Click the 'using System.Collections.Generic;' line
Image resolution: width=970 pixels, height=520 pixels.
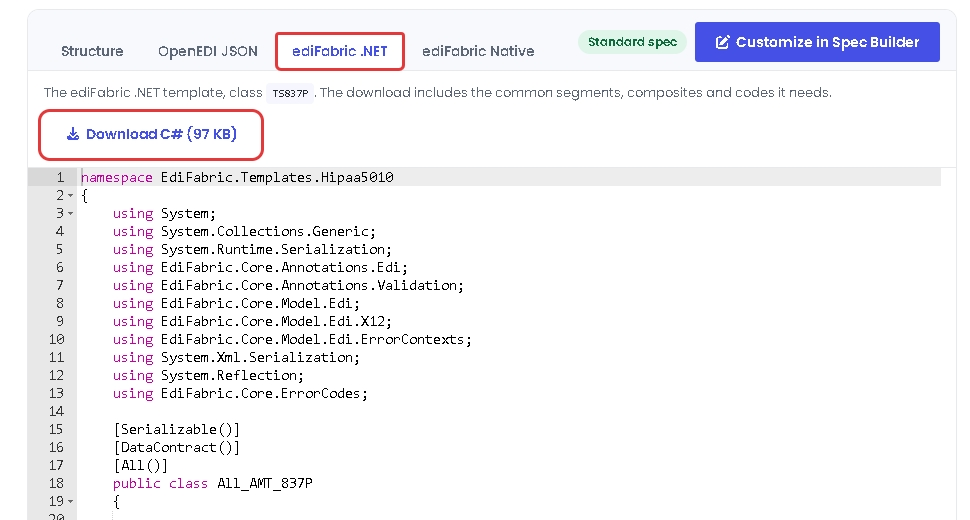click(x=244, y=231)
